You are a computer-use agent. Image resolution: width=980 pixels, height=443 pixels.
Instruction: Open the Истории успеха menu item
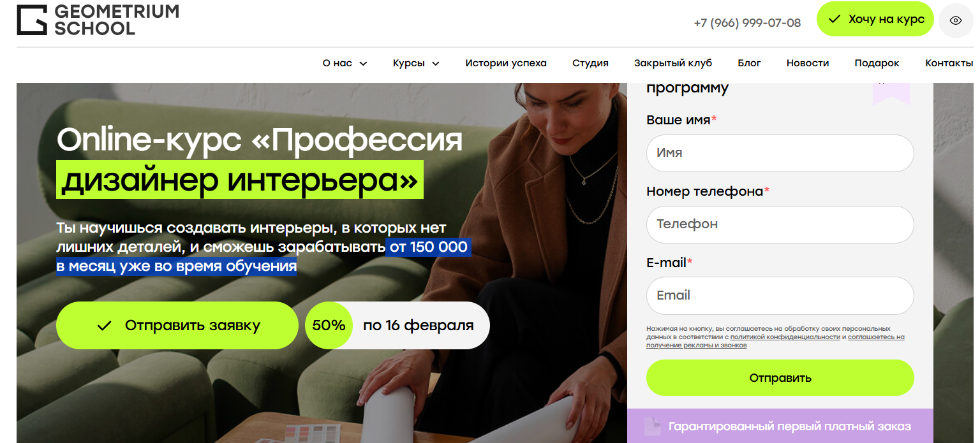point(506,63)
